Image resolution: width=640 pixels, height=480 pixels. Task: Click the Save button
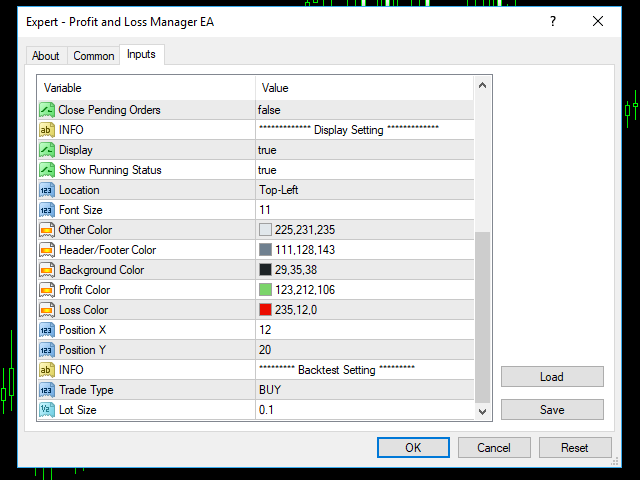tap(552, 409)
